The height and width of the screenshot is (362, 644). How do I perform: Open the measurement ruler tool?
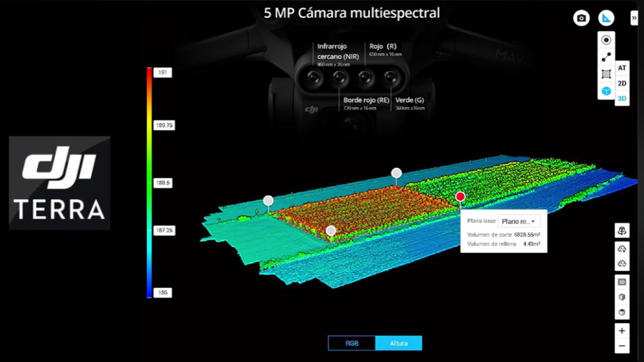(x=606, y=18)
